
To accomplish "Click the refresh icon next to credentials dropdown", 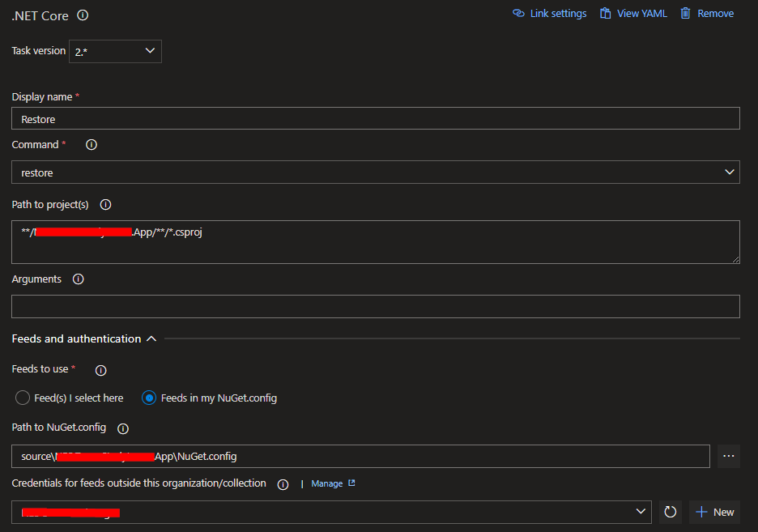I will 670,512.
